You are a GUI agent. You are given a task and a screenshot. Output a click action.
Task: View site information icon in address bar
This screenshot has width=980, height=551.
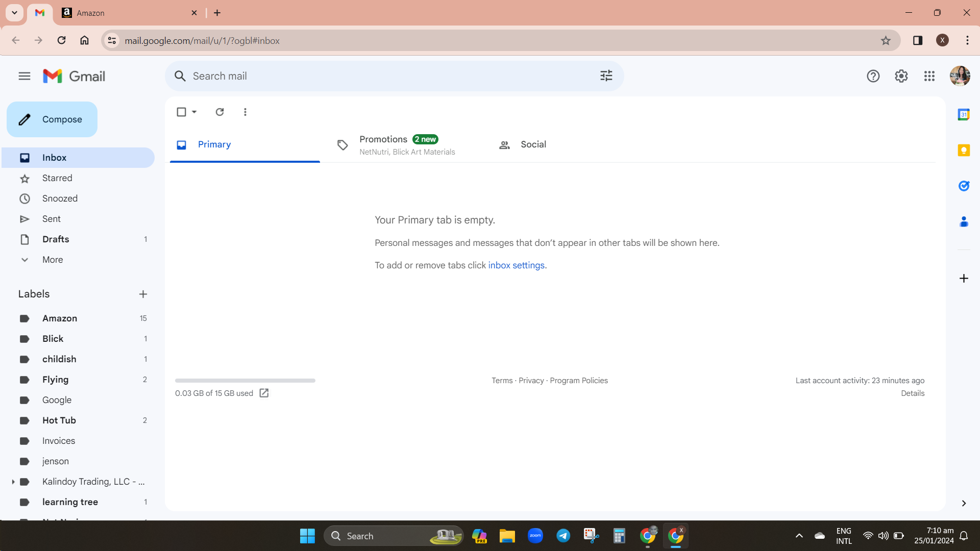coord(112,40)
